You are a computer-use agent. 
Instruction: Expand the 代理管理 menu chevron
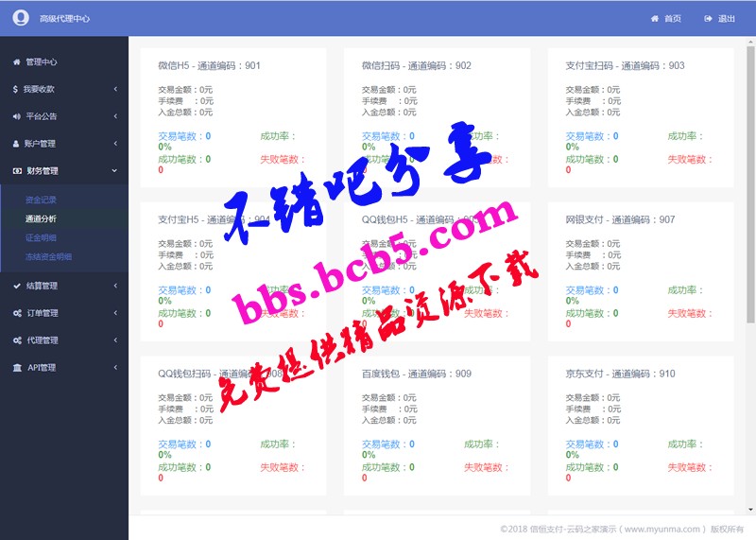(x=115, y=340)
